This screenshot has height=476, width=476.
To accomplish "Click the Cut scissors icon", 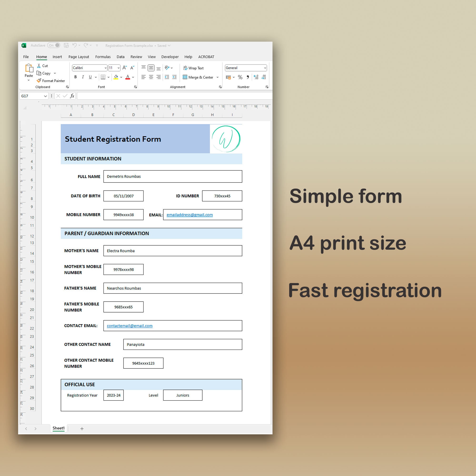I will [x=39, y=65].
